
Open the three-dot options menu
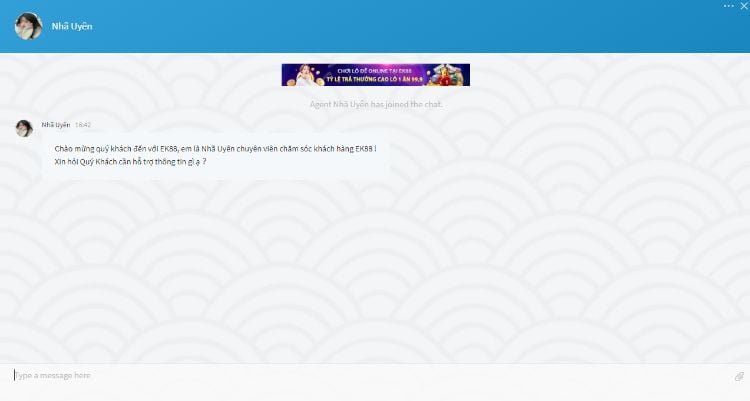coord(727,5)
